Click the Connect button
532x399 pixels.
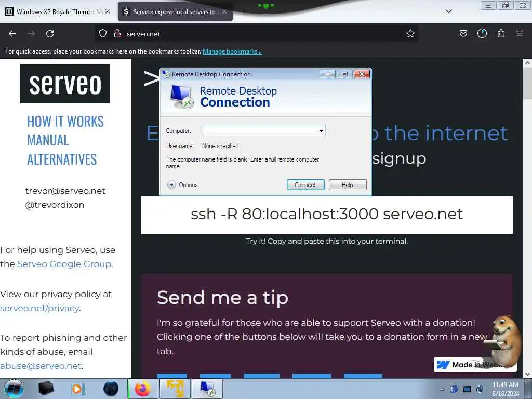click(x=305, y=185)
